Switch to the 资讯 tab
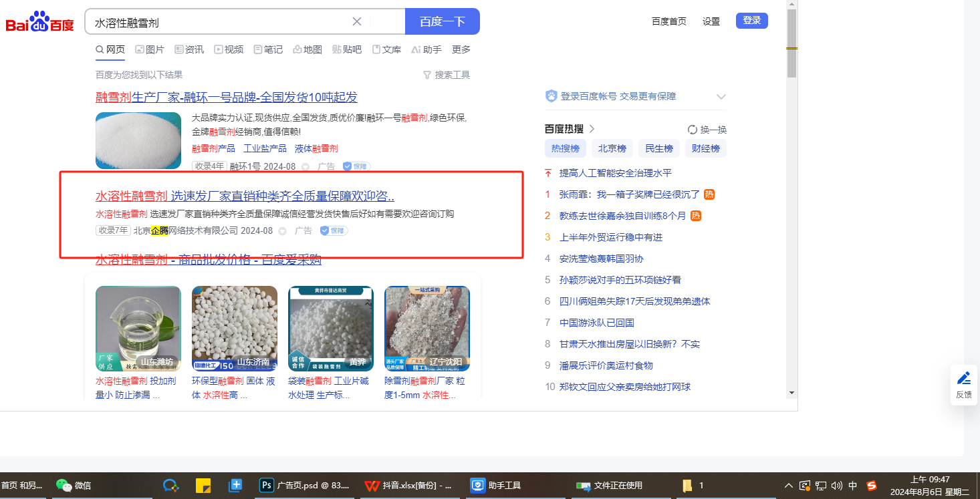 click(x=189, y=49)
